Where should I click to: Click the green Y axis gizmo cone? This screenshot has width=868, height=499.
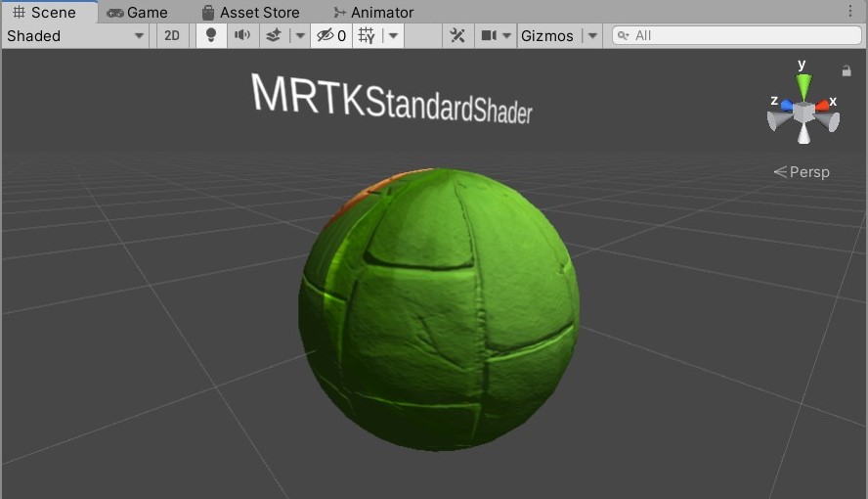click(x=803, y=86)
